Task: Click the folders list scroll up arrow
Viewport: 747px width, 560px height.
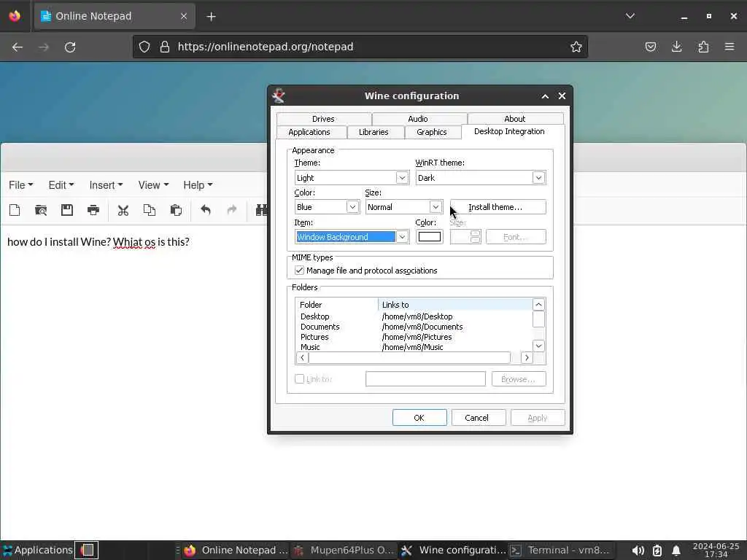Action: tap(538, 305)
